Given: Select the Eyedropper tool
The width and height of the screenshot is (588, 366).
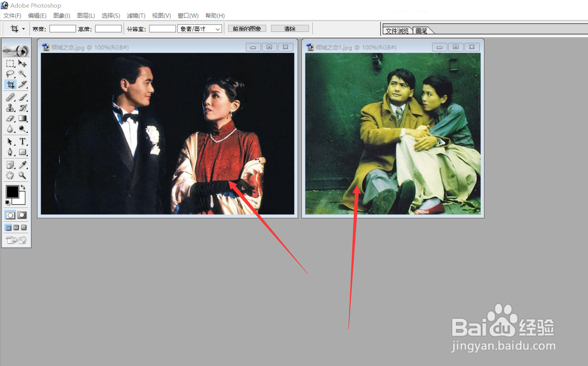Looking at the screenshot, I should (22, 165).
